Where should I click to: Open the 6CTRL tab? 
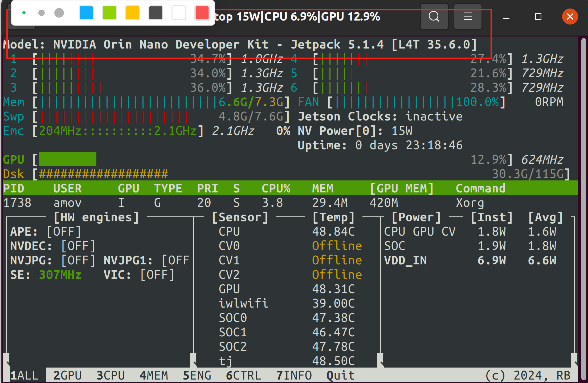(x=243, y=375)
